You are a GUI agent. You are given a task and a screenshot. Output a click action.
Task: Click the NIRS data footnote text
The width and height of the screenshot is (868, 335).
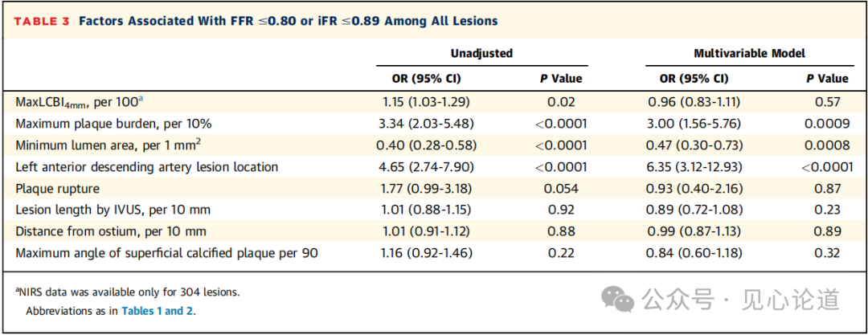[x=127, y=292]
